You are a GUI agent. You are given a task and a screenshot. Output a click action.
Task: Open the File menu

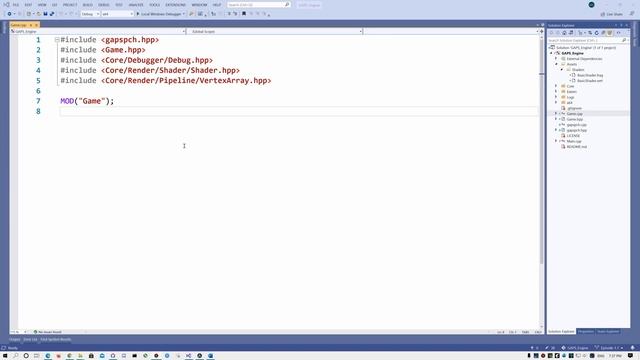click(16, 5)
